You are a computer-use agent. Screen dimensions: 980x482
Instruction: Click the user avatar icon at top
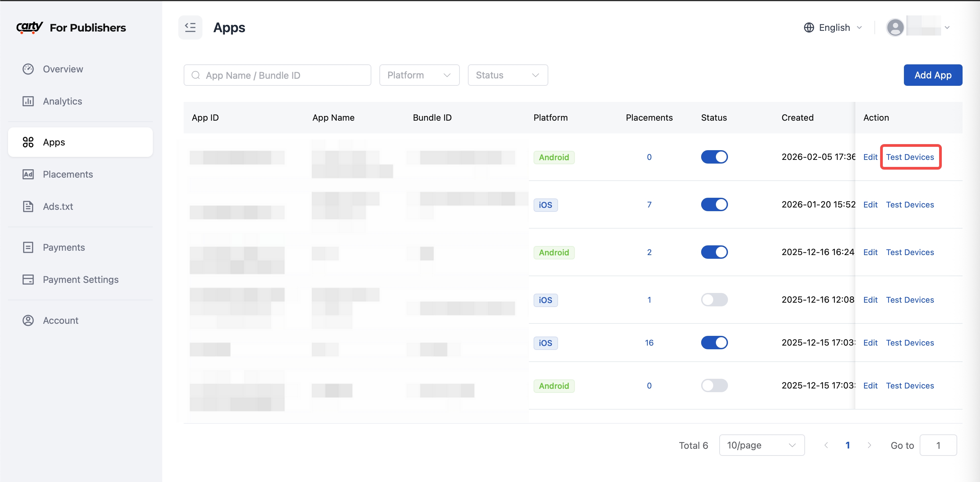tap(895, 27)
